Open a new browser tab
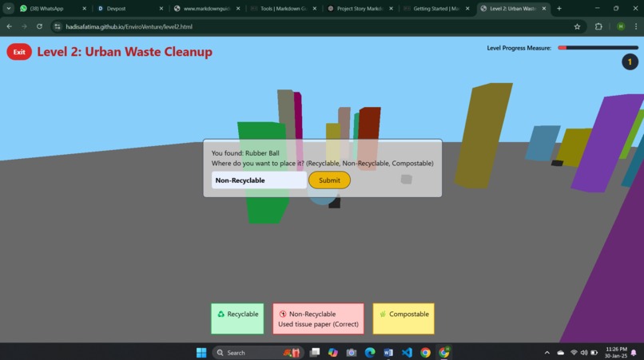The image size is (644, 360). pos(559,8)
